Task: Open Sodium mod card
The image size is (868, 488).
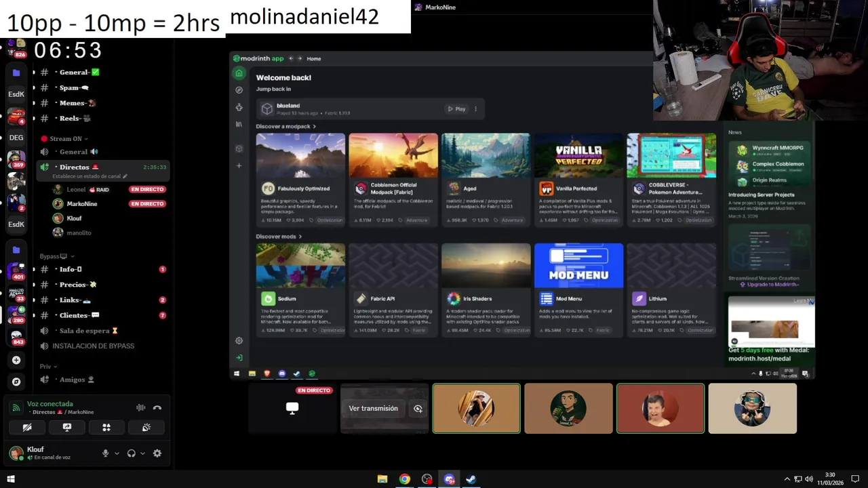Action: tap(300, 290)
